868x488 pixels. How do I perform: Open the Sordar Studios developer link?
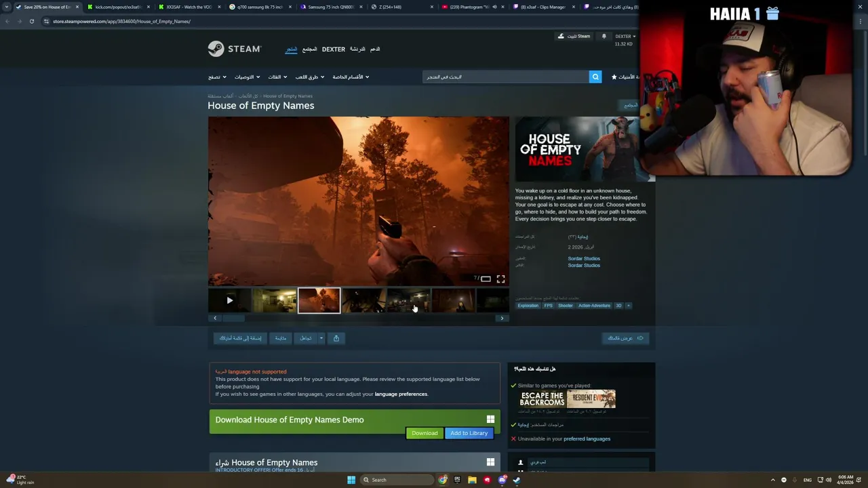(584, 258)
